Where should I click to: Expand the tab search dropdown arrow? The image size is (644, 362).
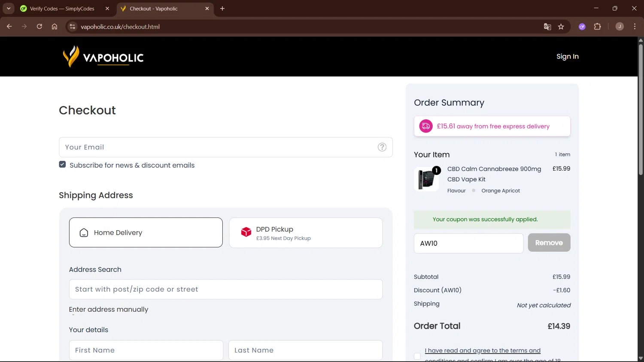[9, 9]
